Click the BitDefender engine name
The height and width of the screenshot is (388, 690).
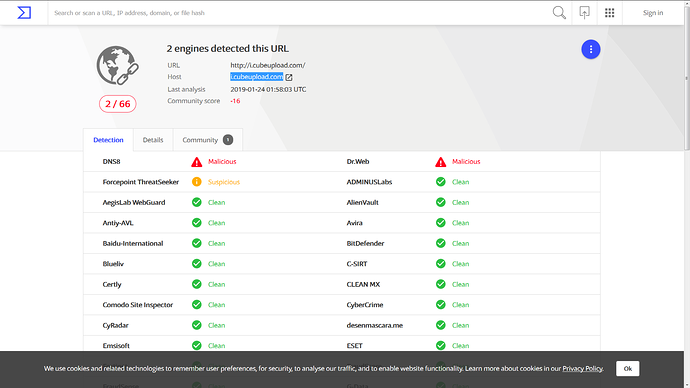(365, 243)
